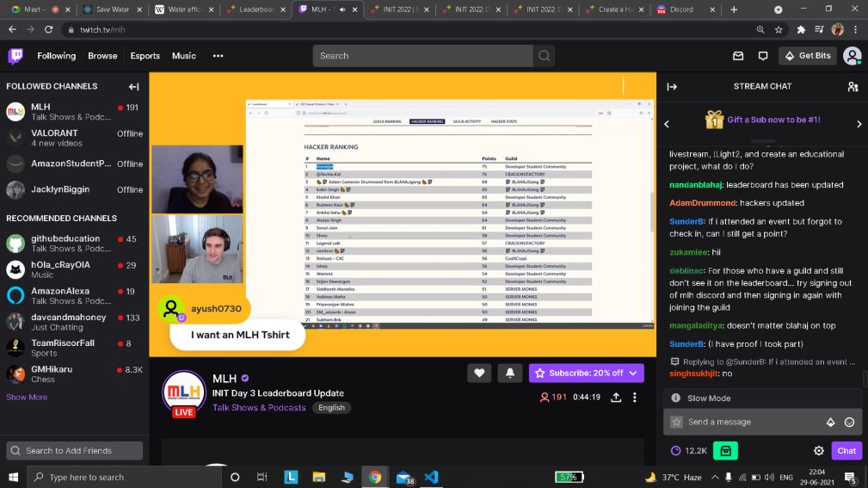The width and height of the screenshot is (868, 488).
Task: Open the Chrome extensions puzzle icon
Action: pos(800,29)
